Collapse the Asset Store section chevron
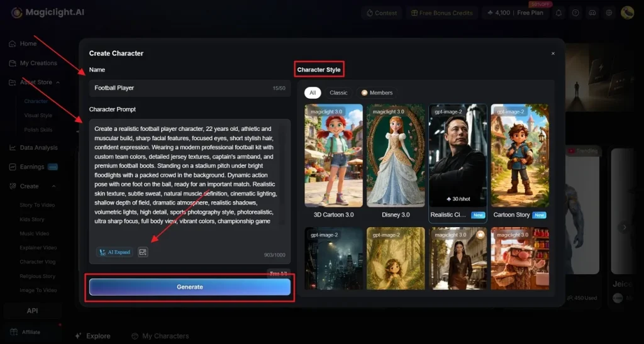Viewport: 644px width, 344px height. [x=58, y=82]
